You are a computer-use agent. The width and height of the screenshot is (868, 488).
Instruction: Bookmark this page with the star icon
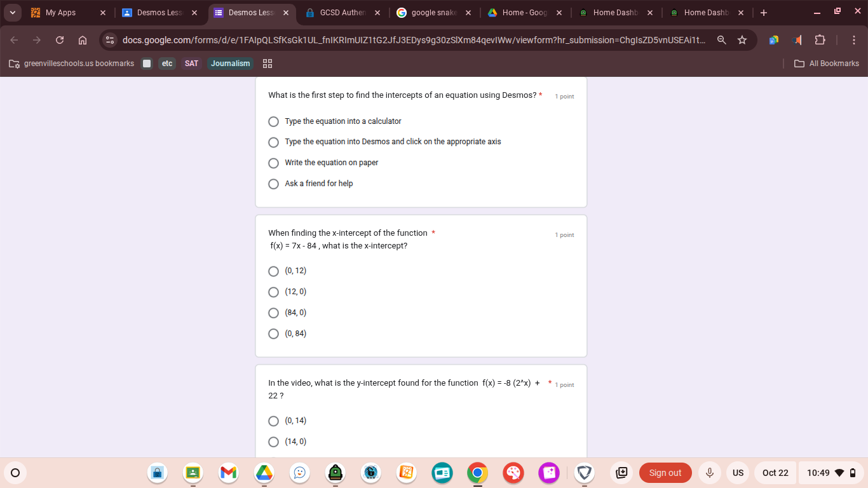pyautogui.click(x=742, y=39)
